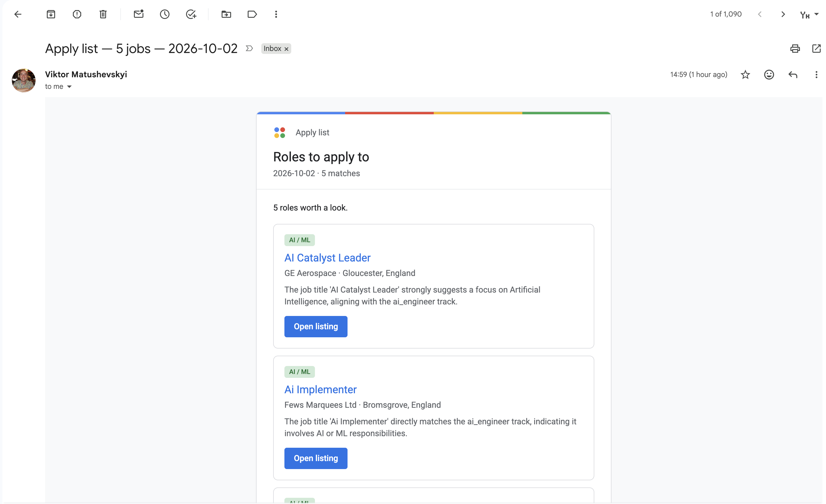Report this email as spam
Screen dimensions: 826x504
click(x=77, y=14)
